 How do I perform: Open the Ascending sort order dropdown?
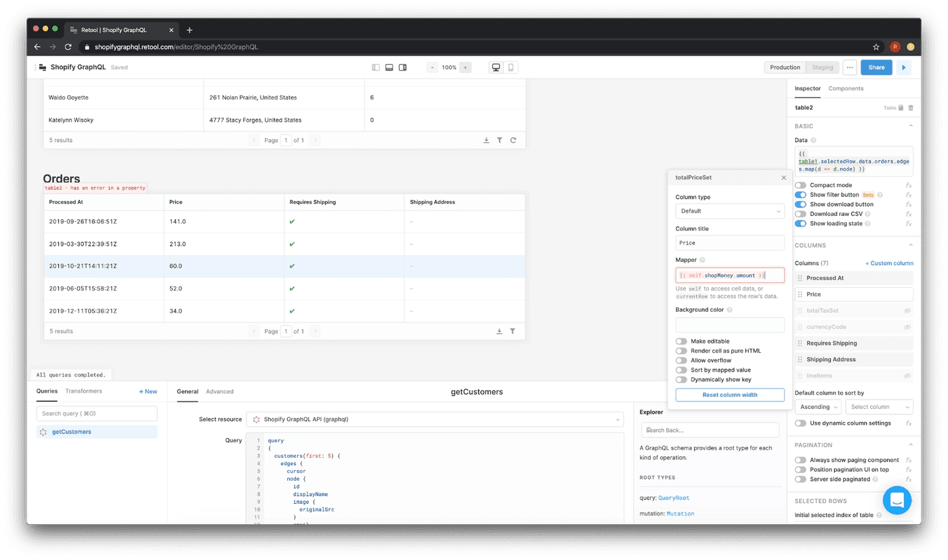[x=817, y=407]
